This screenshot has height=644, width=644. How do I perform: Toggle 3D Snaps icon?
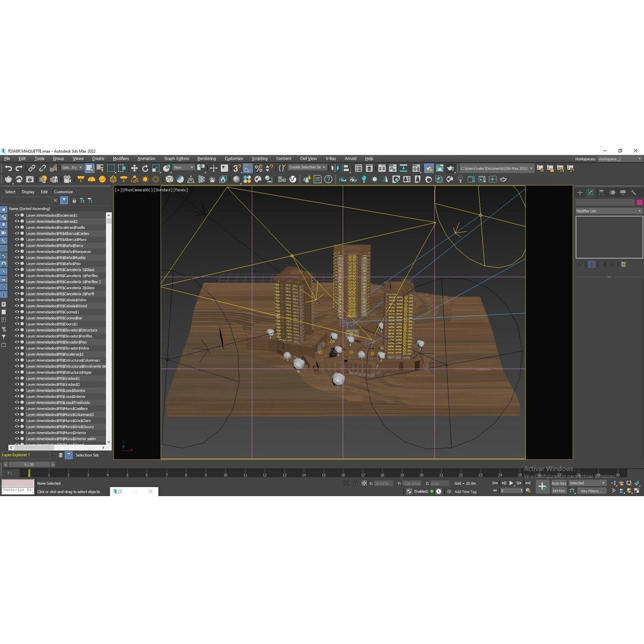237,168
